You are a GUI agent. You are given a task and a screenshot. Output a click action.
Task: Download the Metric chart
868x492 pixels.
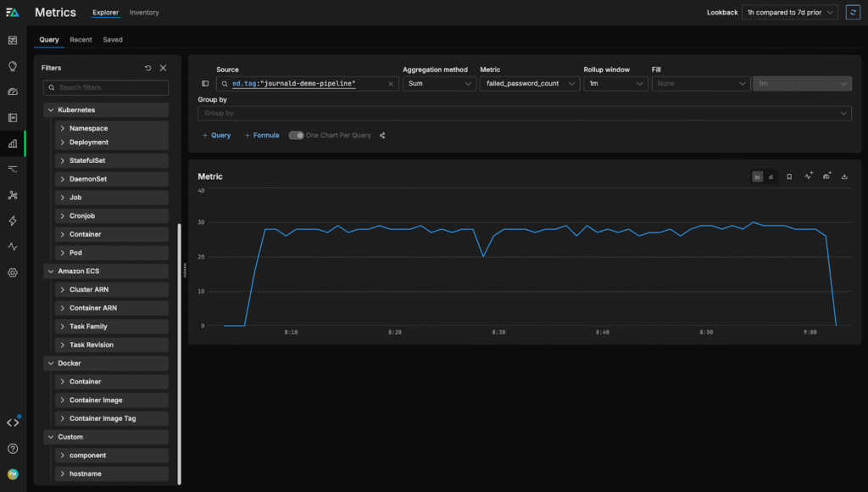[x=844, y=176]
